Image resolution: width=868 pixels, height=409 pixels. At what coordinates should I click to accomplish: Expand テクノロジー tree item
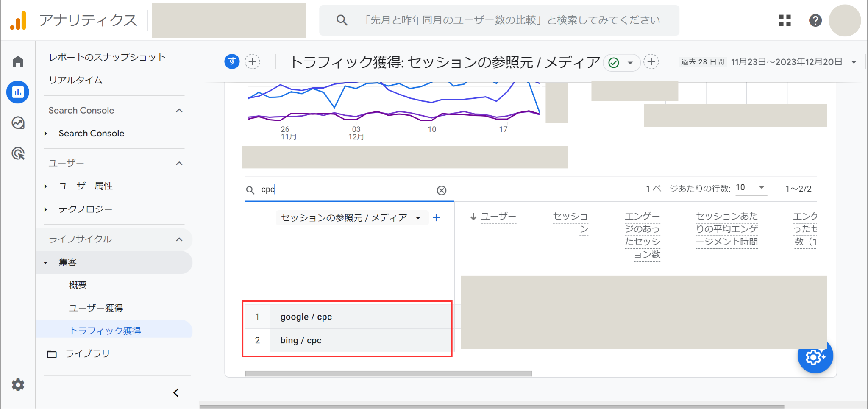46,209
